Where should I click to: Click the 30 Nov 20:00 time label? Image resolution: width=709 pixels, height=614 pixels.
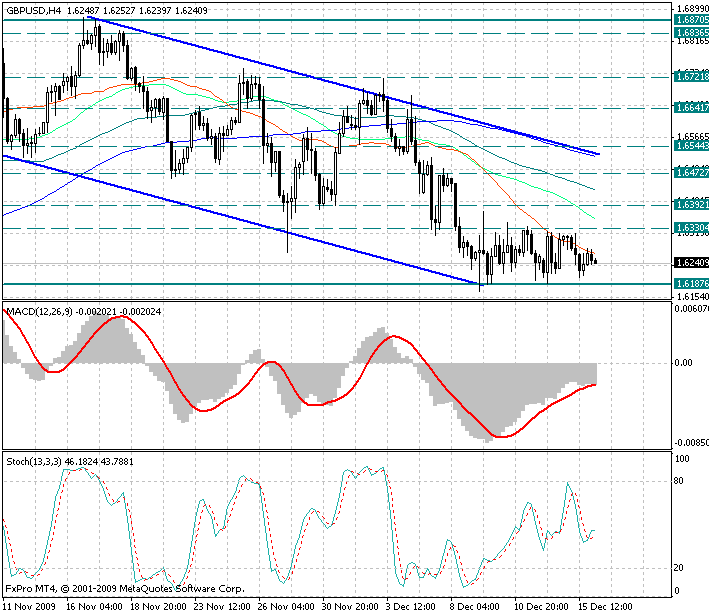(x=350, y=606)
